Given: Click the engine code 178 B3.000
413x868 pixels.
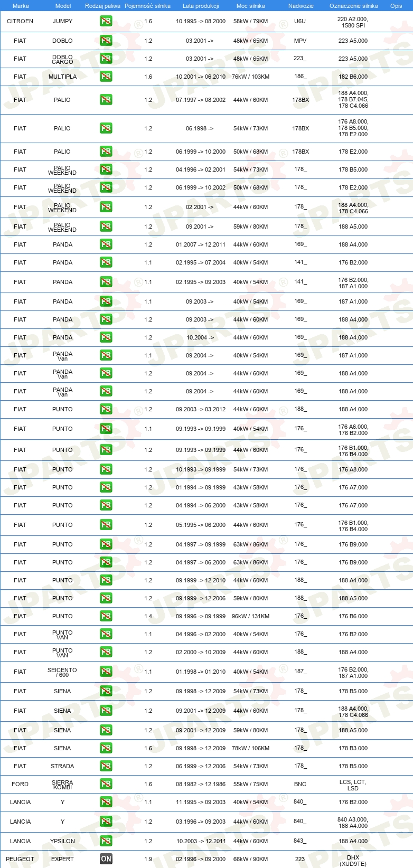Looking at the screenshot, I should point(353,748).
